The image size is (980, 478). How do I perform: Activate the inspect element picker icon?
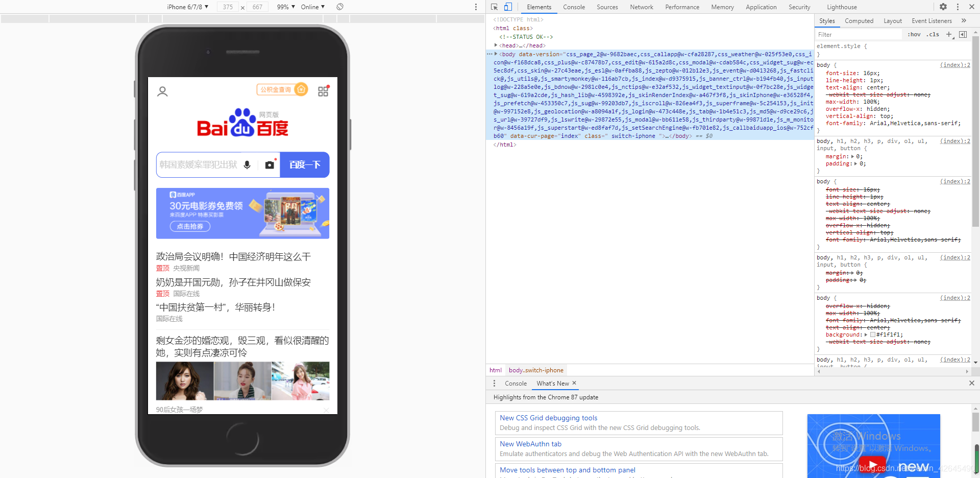(494, 7)
